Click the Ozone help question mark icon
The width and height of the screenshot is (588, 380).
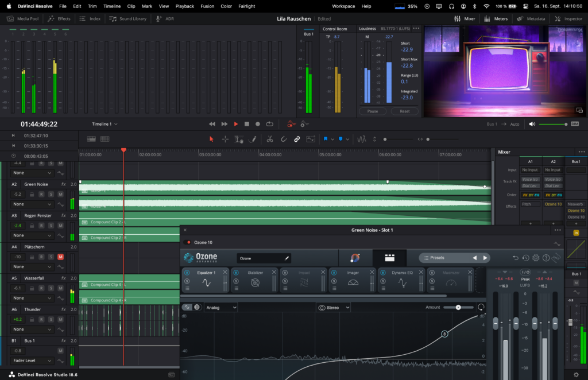click(546, 258)
